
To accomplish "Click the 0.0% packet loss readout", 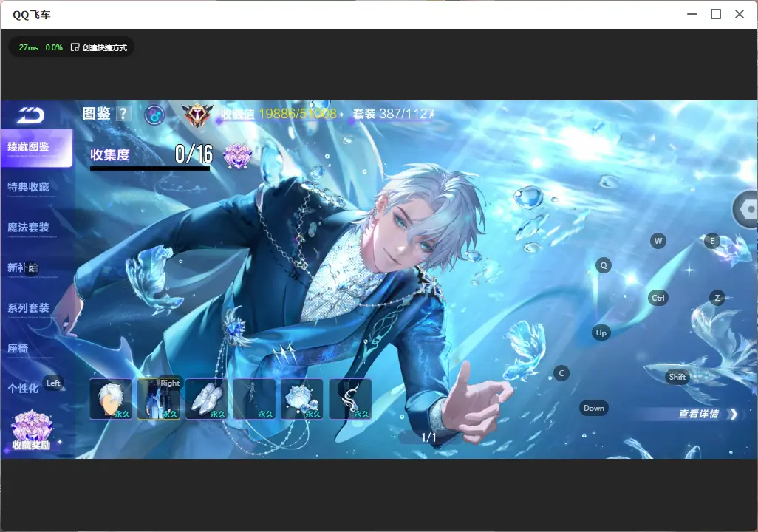I will (54, 47).
